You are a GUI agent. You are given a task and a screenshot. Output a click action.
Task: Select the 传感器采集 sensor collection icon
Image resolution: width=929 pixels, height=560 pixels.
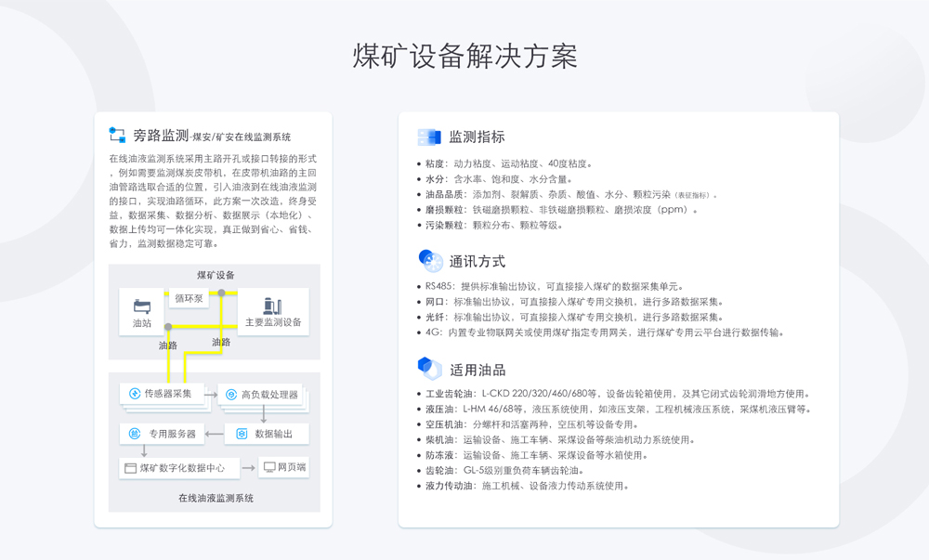pyautogui.click(x=134, y=393)
